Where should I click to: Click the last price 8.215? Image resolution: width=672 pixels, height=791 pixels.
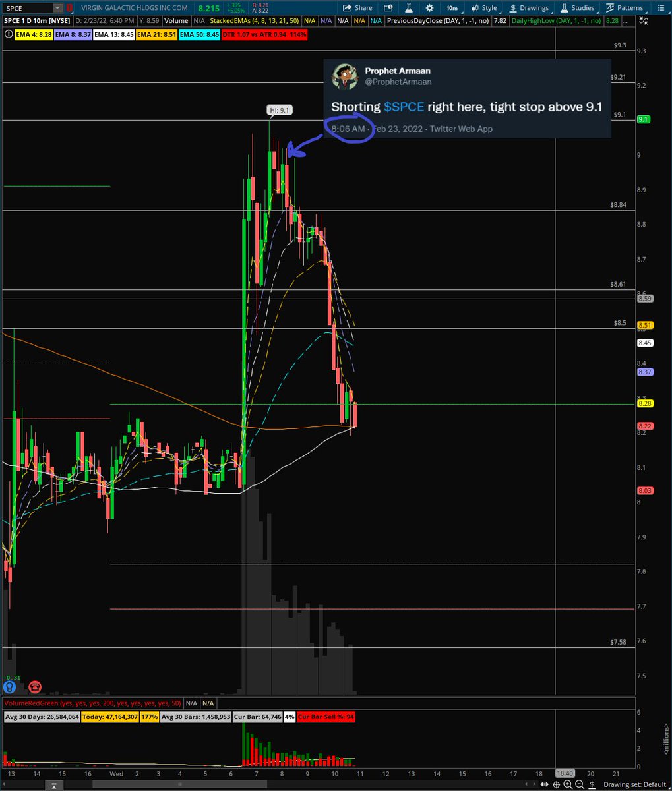(209, 8)
